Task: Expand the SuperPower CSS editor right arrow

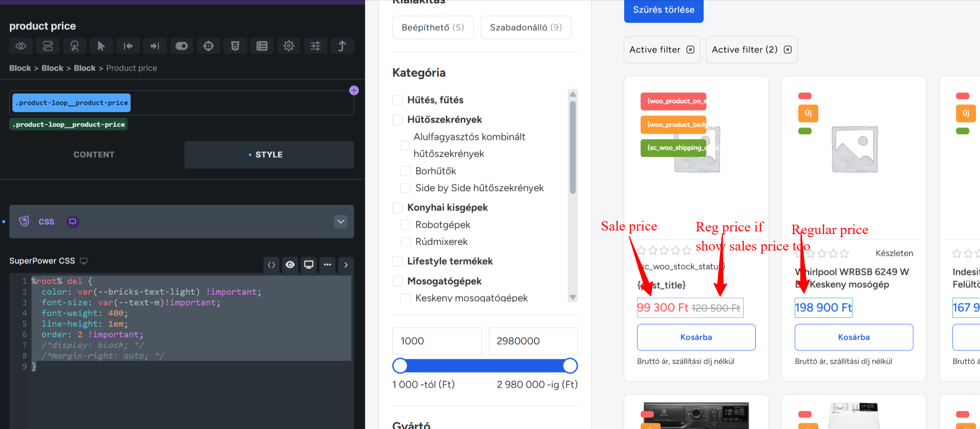Action: click(x=346, y=265)
